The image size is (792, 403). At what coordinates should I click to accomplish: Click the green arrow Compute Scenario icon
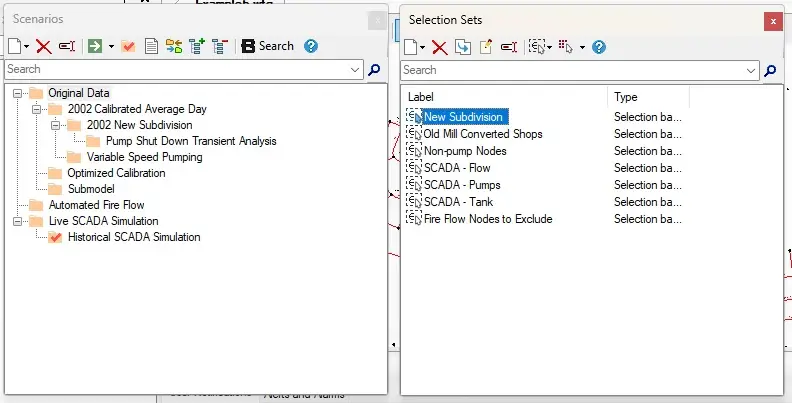(95, 46)
